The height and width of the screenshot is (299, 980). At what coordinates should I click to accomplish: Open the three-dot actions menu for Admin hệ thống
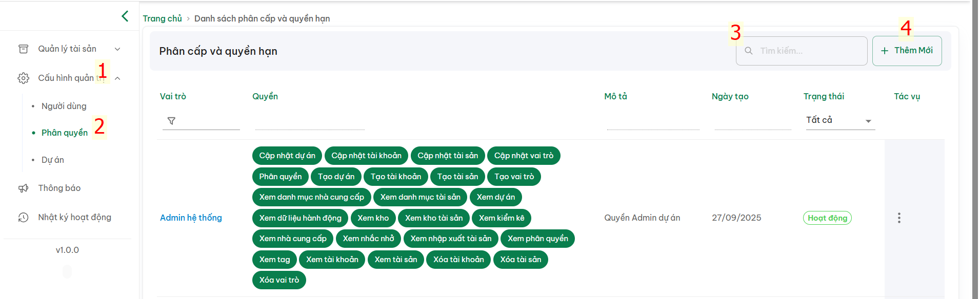[x=898, y=218]
